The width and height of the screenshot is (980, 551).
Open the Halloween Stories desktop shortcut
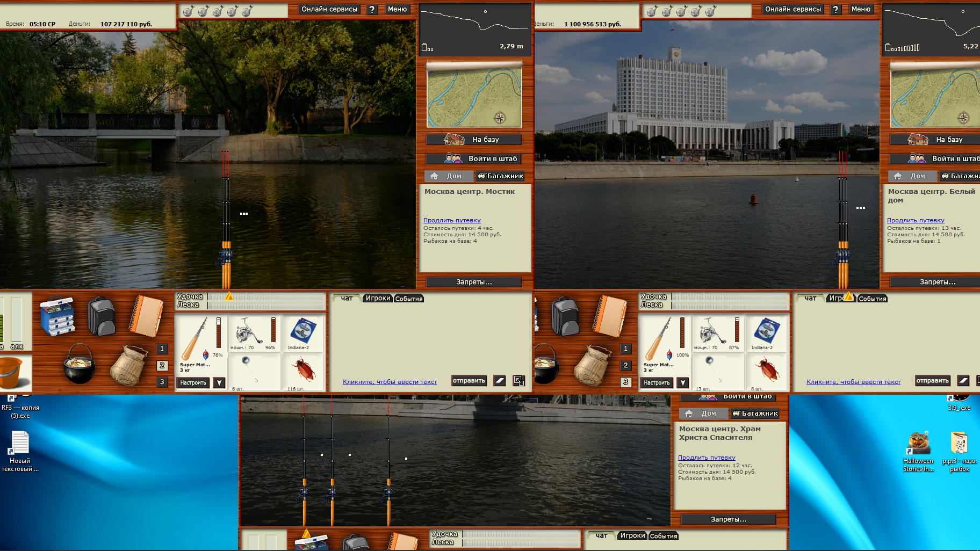pyautogui.click(x=918, y=452)
